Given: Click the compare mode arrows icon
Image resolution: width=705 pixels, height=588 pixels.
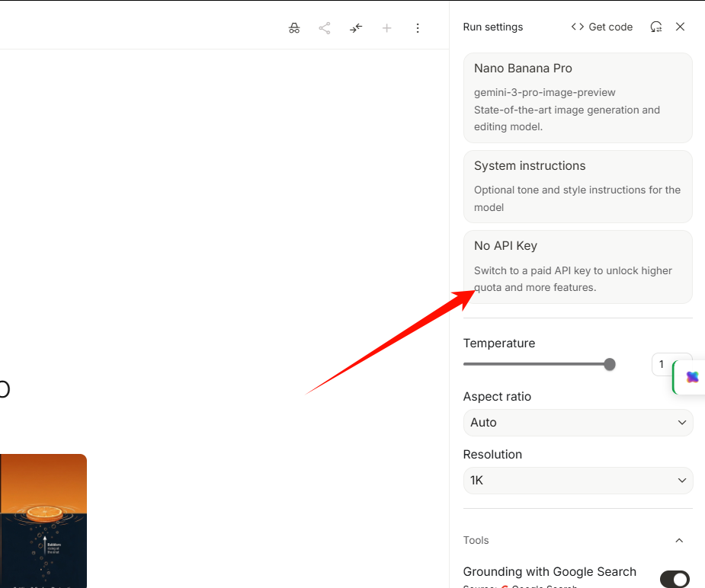Looking at the screenshot, I should [x=356, y=28].
